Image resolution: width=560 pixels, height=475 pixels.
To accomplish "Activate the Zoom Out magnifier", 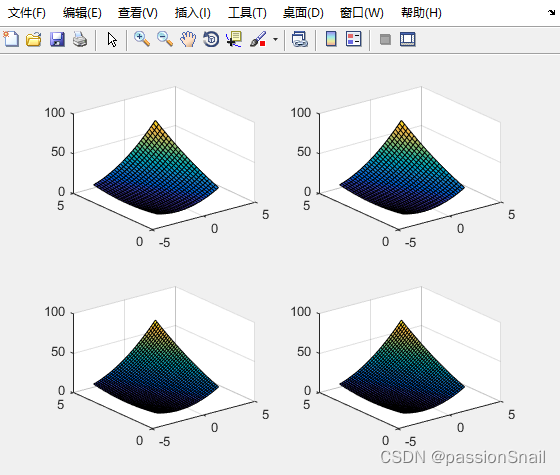I will pyautogui.click(x=165, y=39).
